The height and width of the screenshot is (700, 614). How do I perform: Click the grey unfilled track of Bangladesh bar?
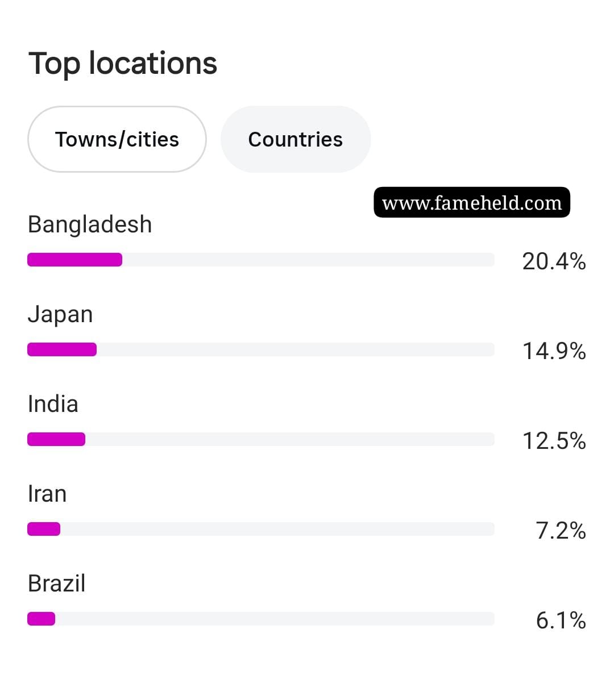[308, 260]
